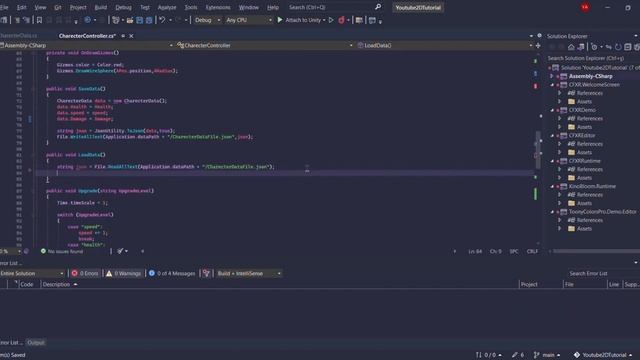Image resolution: width=640 pixels, height=360 pixels.
Task: Click the editor vertical scrollbar thumb
Action: [x=538, y=149]
